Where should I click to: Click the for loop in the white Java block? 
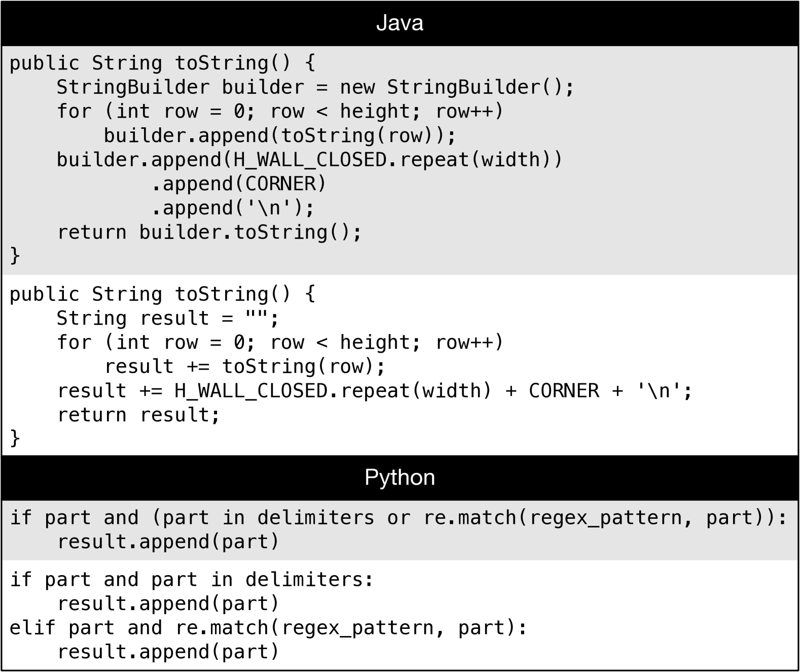coord(280,343)
